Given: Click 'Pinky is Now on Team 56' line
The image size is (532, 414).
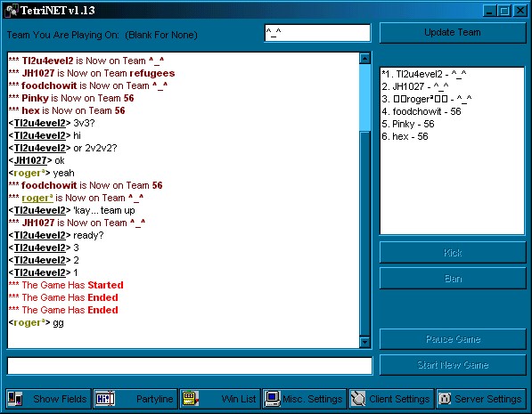Looking at the screenshot, I should (71, 98).
